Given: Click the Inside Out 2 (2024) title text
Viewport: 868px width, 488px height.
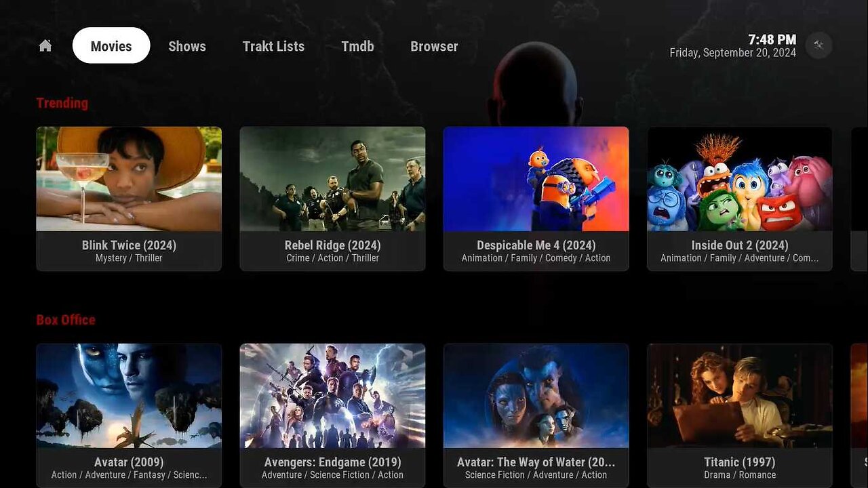Looking at the screenshot, I should pos(739,245).
